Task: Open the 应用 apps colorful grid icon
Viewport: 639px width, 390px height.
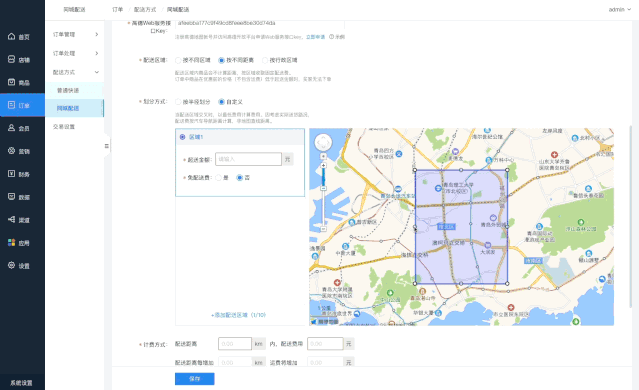Action: [11, 242]
